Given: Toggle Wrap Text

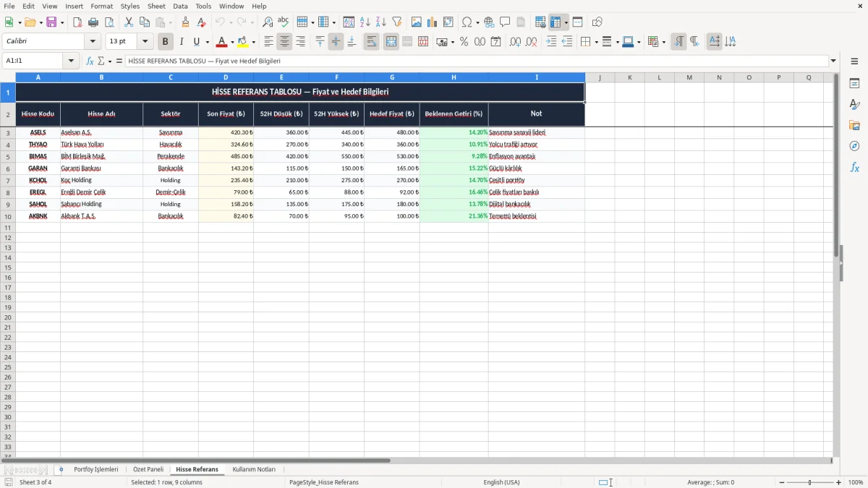Looking at the screenshot, I should (x=371, y=42).
